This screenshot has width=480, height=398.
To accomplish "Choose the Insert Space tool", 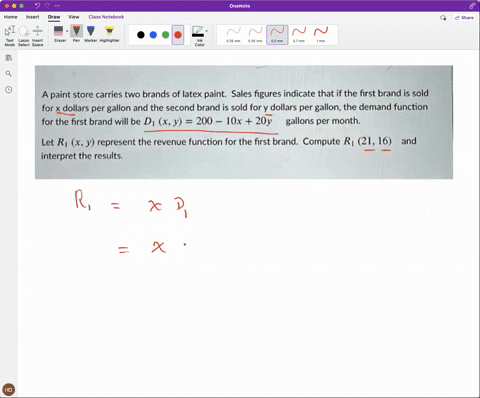I will tap(38, 36).
